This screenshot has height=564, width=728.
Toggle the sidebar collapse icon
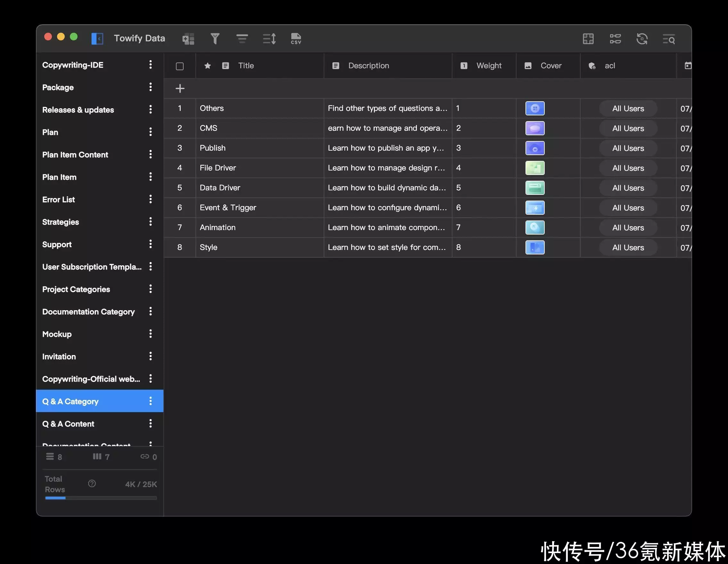(x=97, y=39)
